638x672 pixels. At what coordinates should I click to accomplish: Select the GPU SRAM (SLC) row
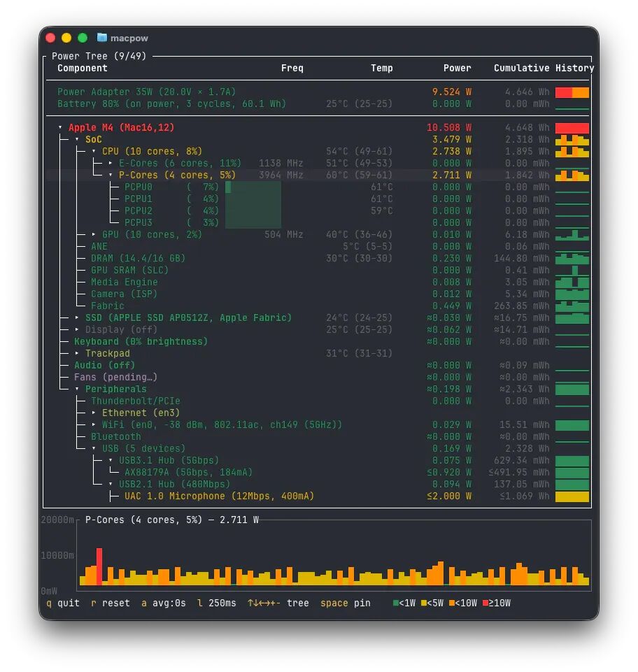pos(318,270)
